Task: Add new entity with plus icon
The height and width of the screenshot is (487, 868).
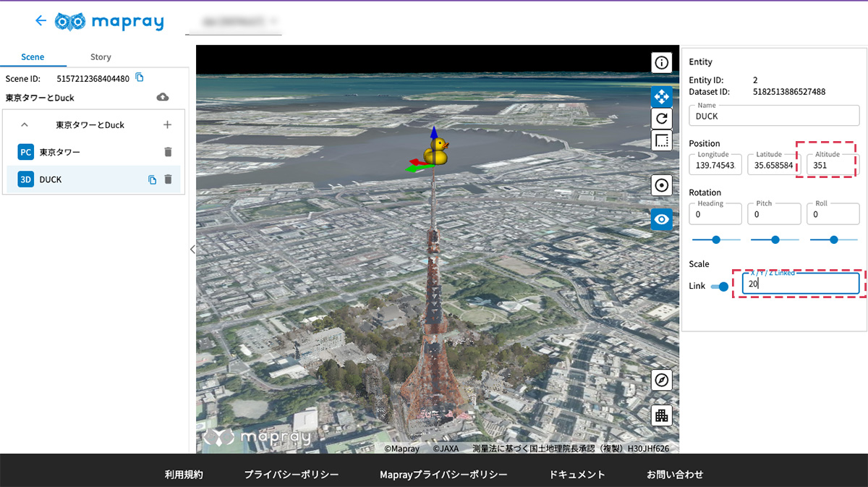Action: tap(168, 124)
